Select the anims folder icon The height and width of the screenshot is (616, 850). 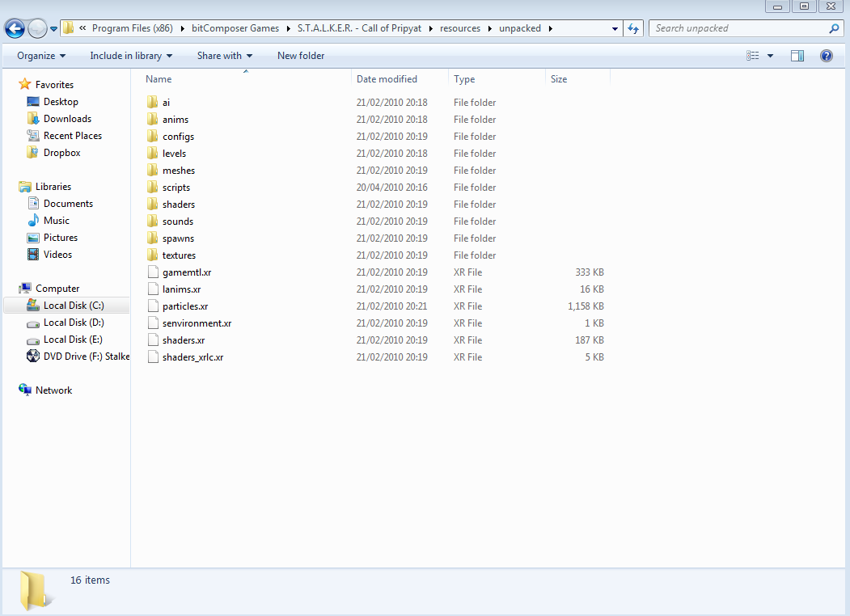(x=152, y=119)
